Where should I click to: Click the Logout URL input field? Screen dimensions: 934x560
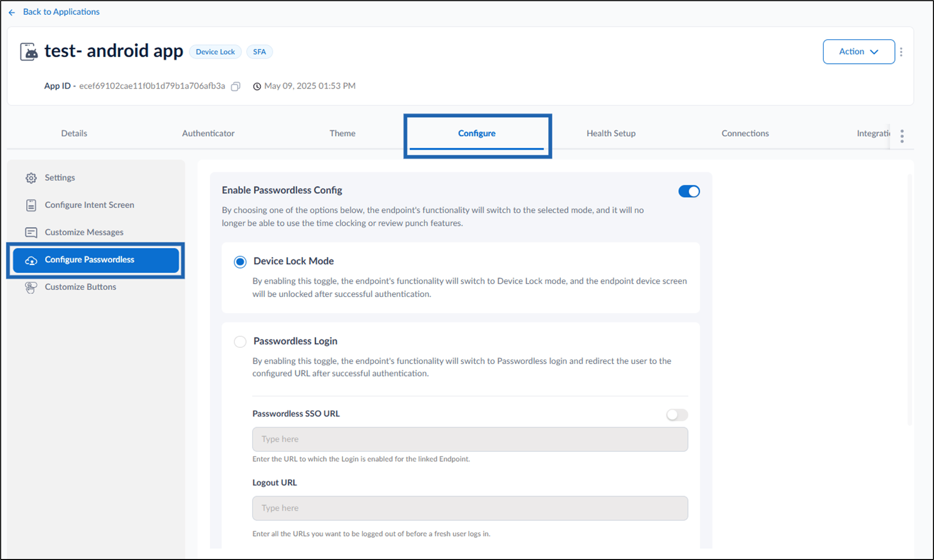(x=470, y=508)
